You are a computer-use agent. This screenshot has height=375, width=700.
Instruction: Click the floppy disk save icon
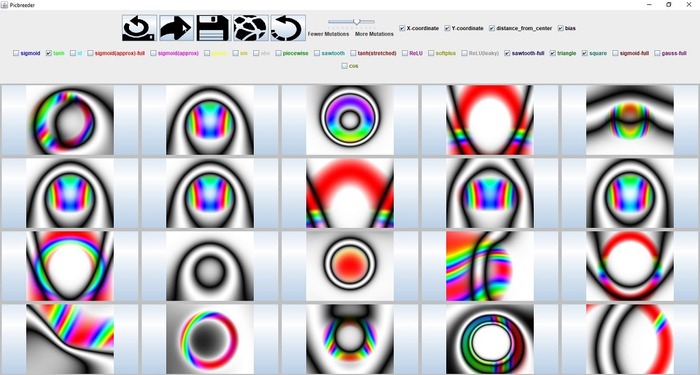[x=213, y=28]
